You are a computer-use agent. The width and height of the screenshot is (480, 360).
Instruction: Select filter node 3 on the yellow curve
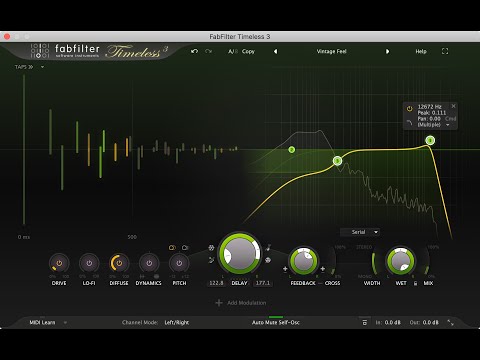pos(337,161)
